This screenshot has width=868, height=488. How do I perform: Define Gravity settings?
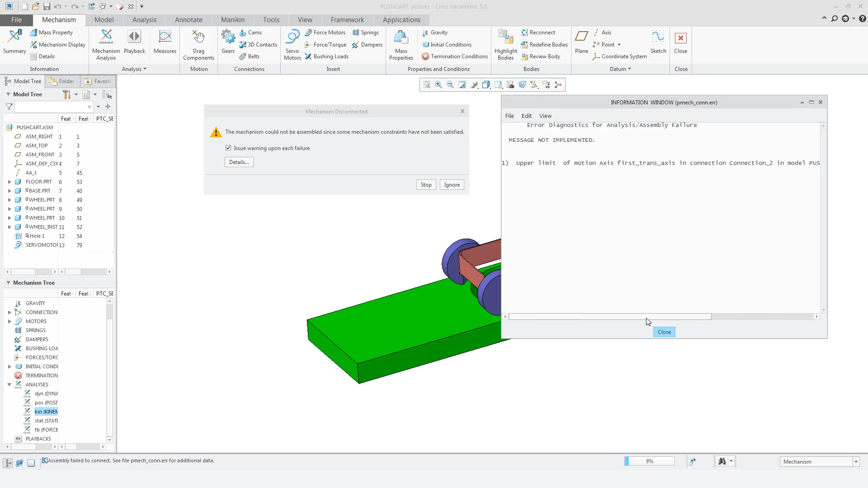434,33
